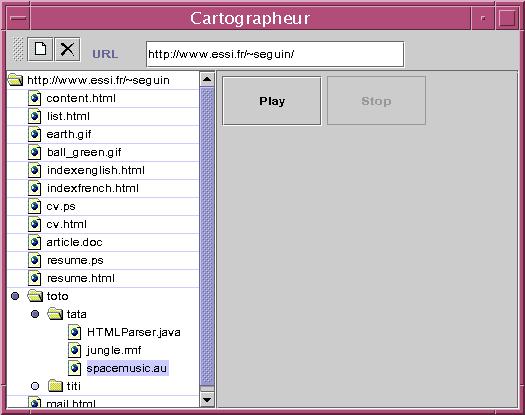Select jungle.mrf in the tree
The image size is (525, 415).
point(114,350)
